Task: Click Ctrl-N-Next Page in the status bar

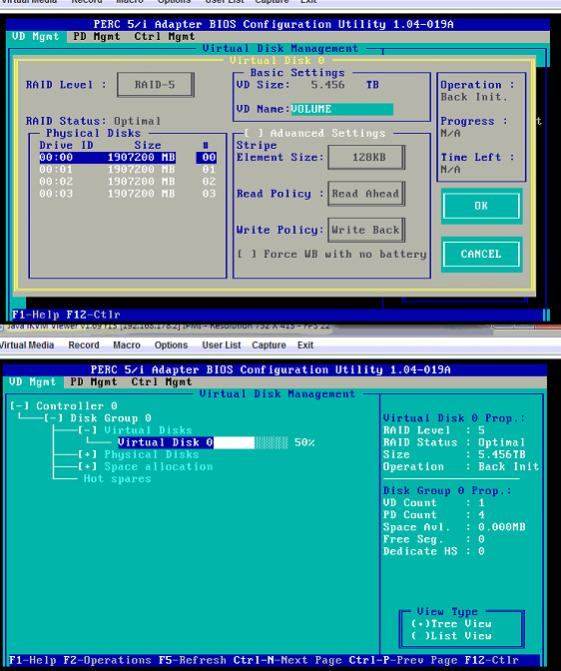Action: tap(287, 660)
